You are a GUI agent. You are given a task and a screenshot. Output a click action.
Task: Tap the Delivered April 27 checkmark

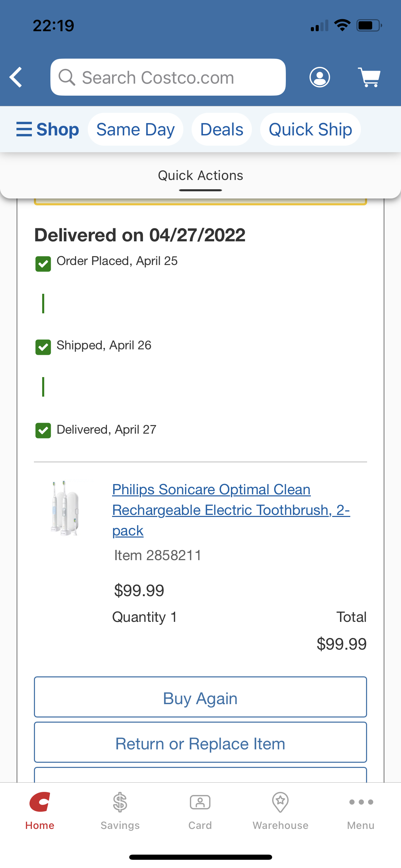tap(43, 431)
